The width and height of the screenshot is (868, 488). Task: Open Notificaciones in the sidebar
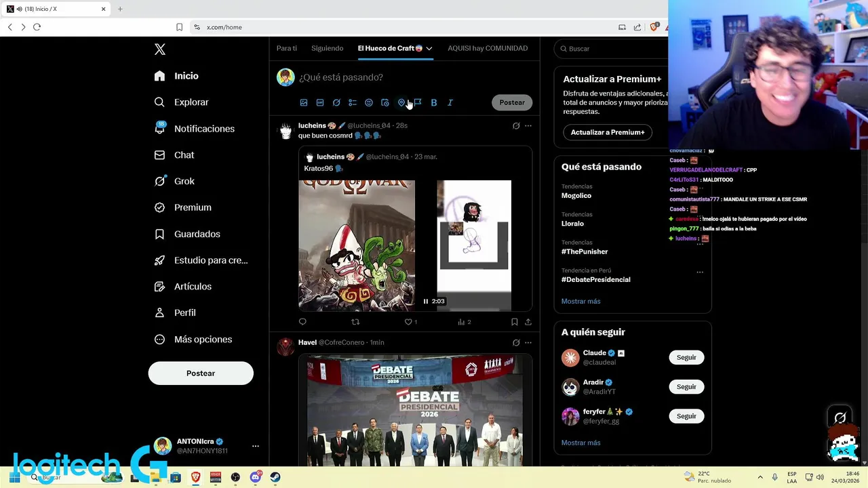click(194, 129)
